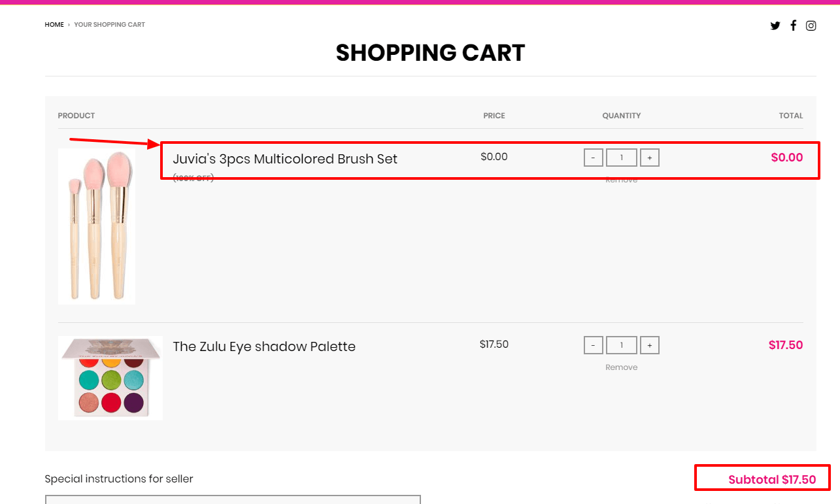View the Zulu Palette product thumbnail
Screen dimensions: 840x504
pyautogui.click(x=110, y=377)
